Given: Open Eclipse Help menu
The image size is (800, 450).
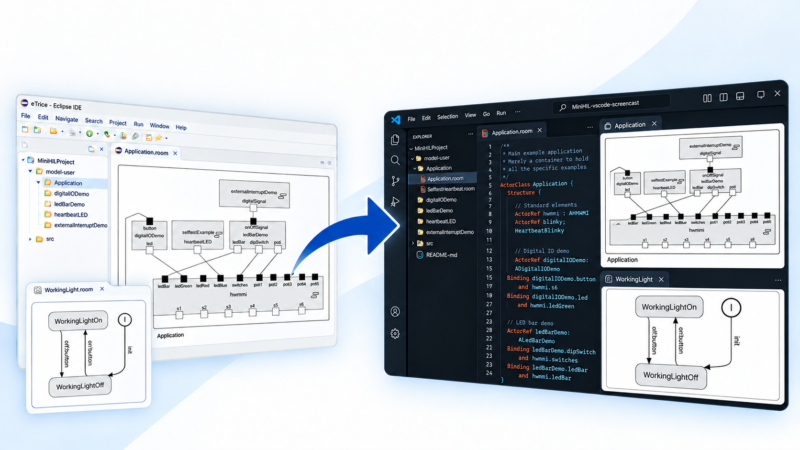Looking at the screenshot, I should point(181,127).
